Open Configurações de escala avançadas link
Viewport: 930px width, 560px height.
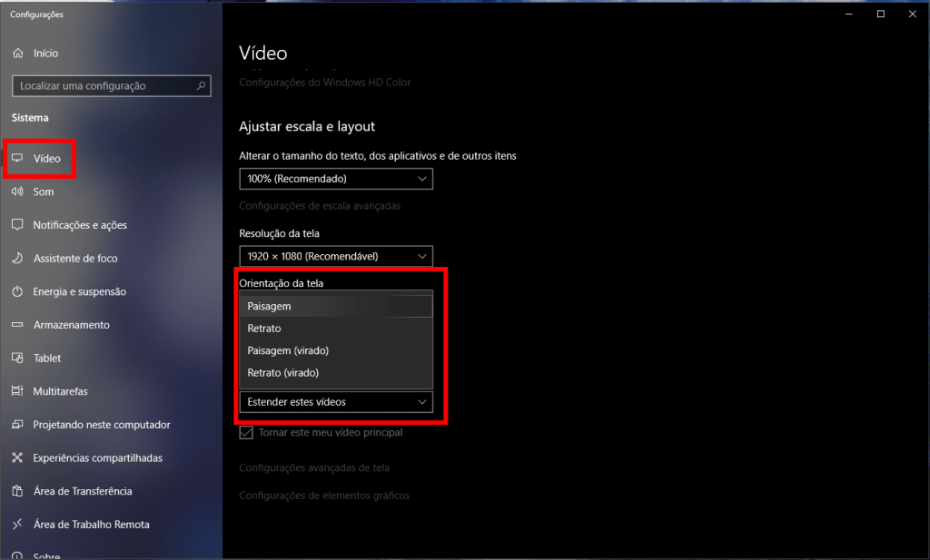point(320,206)
